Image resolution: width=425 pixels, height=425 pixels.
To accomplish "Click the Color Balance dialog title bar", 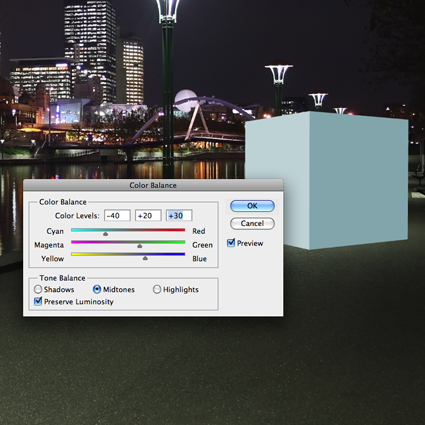I will 153,185.
